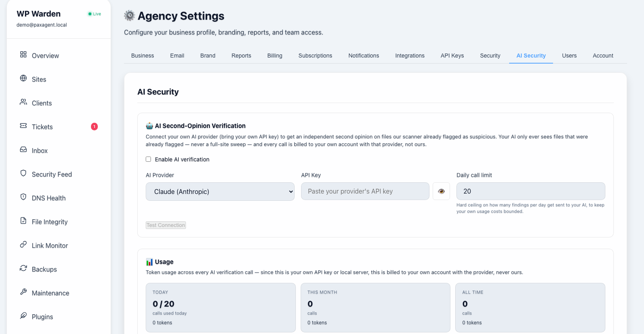Select the Notifications tab
Screen dimensions: 644x334
click(364, 56)
